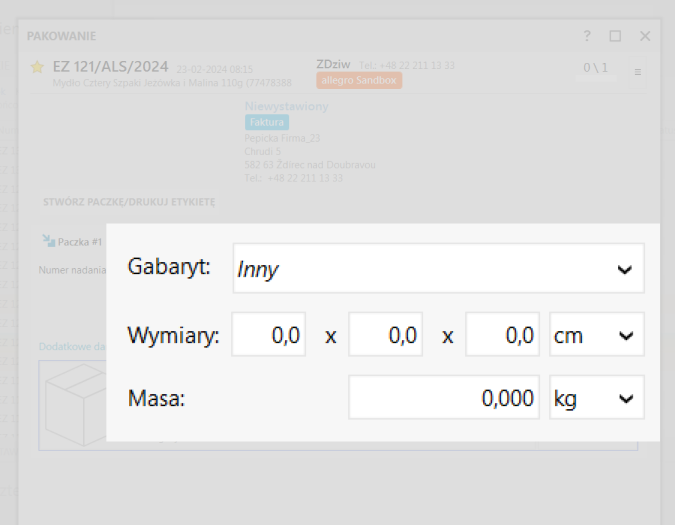Viewport: 675px width, 525px height.
Task: Click the order number EZ 121/ALS/2024
Action: [x=110, y=67]
